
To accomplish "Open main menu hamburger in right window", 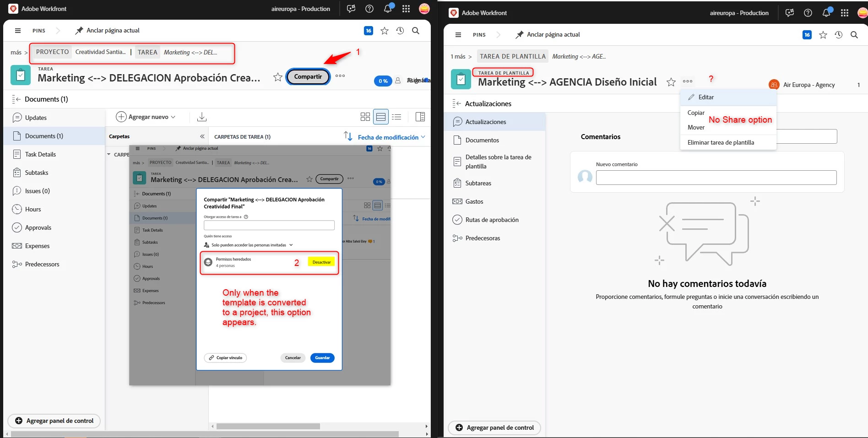I will pyautogui.click(x=458, y=35).
